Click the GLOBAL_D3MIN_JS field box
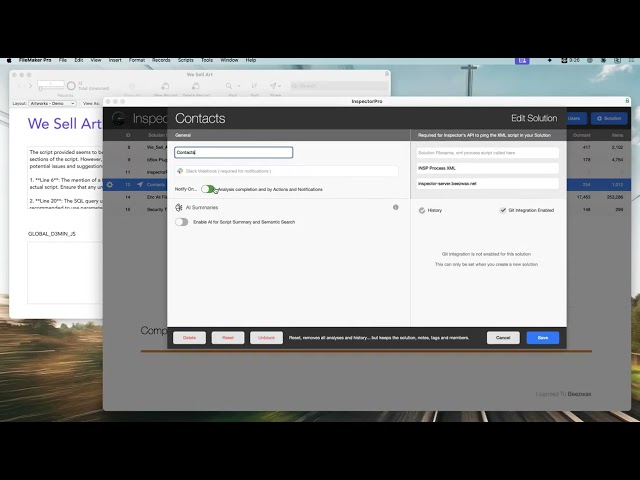This screenshot has height=480, width=640. [64, 272]
